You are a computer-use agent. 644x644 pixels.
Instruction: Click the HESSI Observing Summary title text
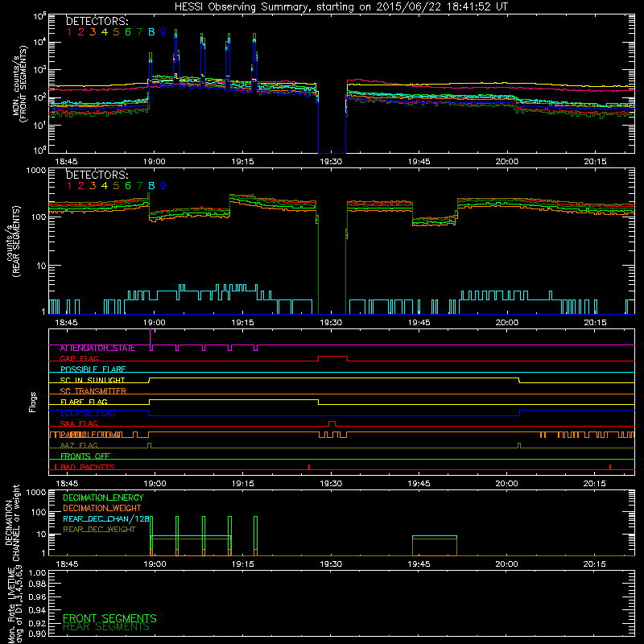pos(341,7)
